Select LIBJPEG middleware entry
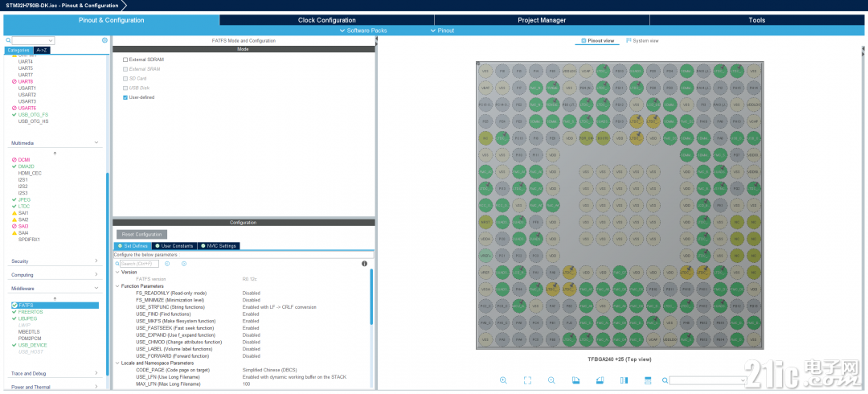Viewport: 868px width, 394px height. [27, 318]
